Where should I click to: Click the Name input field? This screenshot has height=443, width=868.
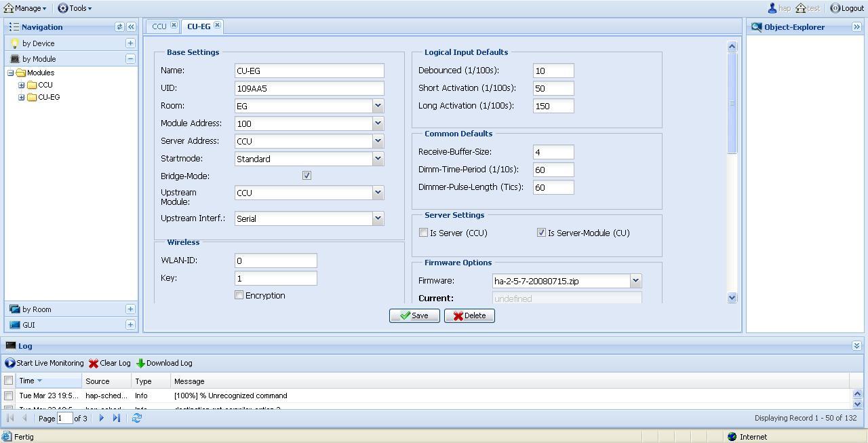coord(309,71)
